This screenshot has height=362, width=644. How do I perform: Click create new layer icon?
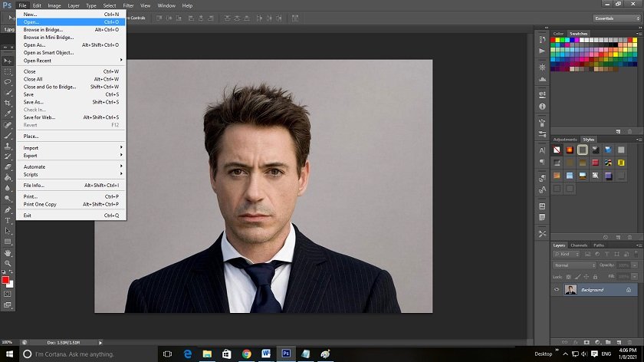(619, 342)
